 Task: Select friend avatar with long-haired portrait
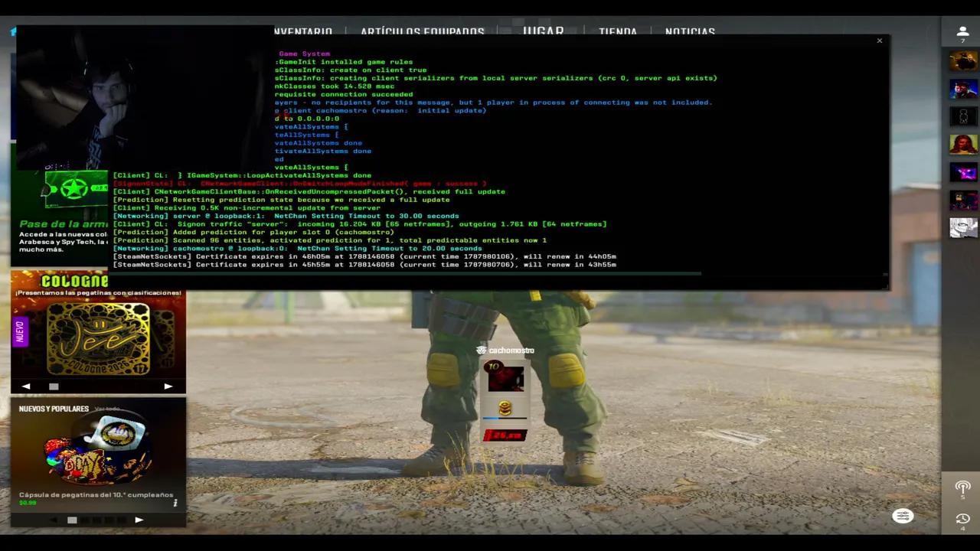(x=963, y=144)
